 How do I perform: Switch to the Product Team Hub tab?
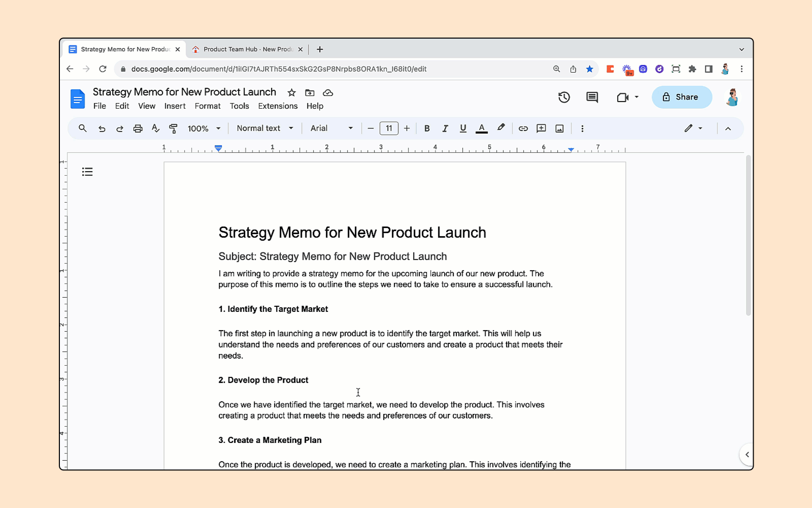click(248, 49)
